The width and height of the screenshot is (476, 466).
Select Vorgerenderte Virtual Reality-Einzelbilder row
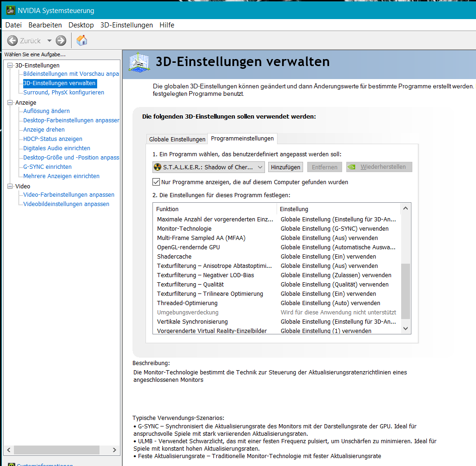[x=277, y=331]
